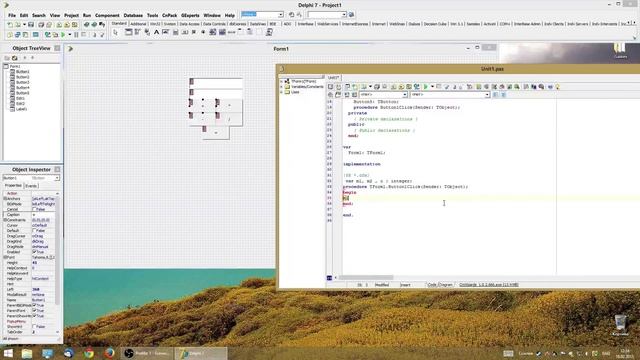Select the arrow pointer tool in palette
The image size is (640, 360).
[x=116, y=32]
